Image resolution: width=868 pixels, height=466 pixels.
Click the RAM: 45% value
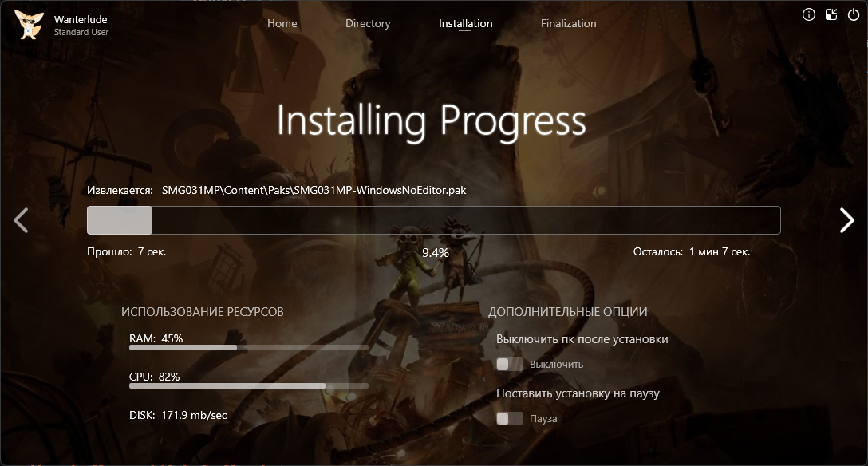click(x=156, y=338)
